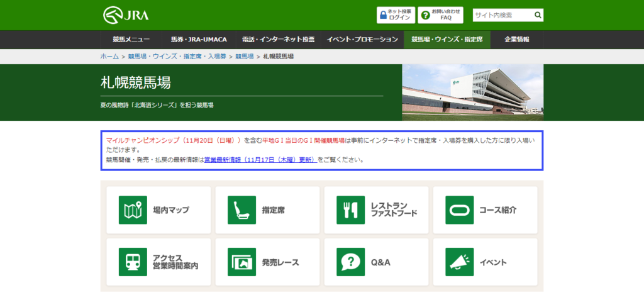Viewport: 644px width, 295px height.
Task: Open the 馬券・JRA-UMACA menu
Action: (199, 40)
